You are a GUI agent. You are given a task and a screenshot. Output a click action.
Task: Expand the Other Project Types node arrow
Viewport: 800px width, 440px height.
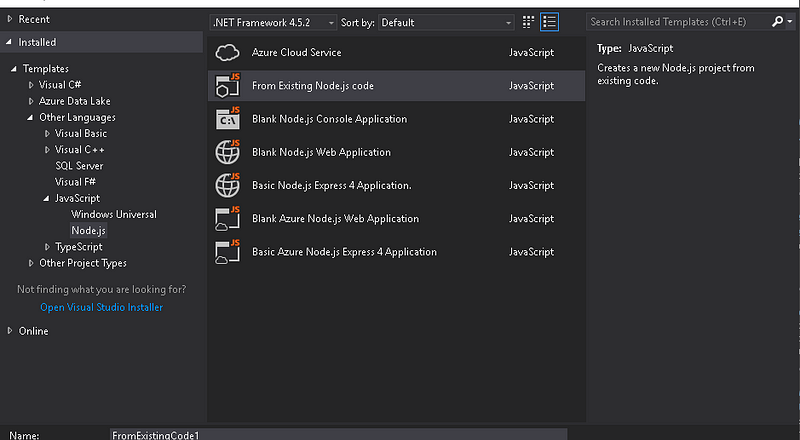tap(31, 263)
